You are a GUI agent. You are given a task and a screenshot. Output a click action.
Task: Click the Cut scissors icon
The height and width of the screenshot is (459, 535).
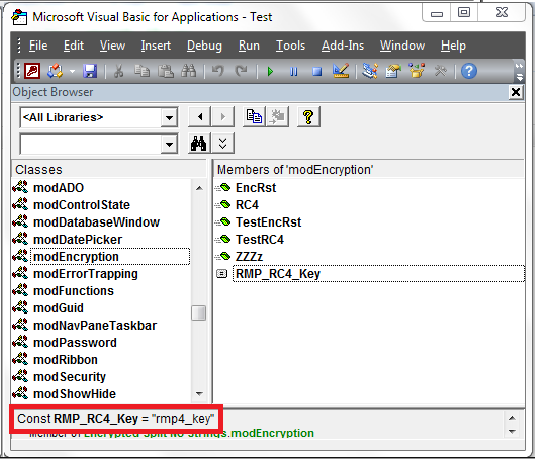[x=118, y=71]
